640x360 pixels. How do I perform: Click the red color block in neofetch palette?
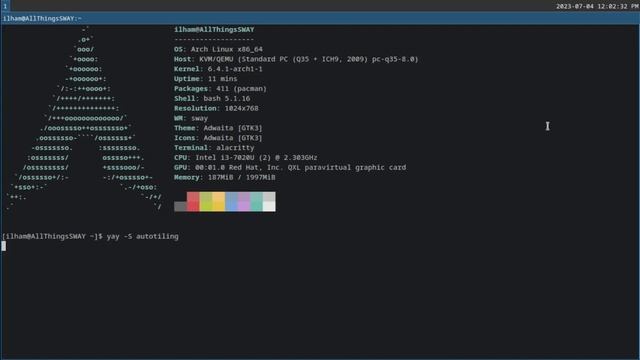193,202
